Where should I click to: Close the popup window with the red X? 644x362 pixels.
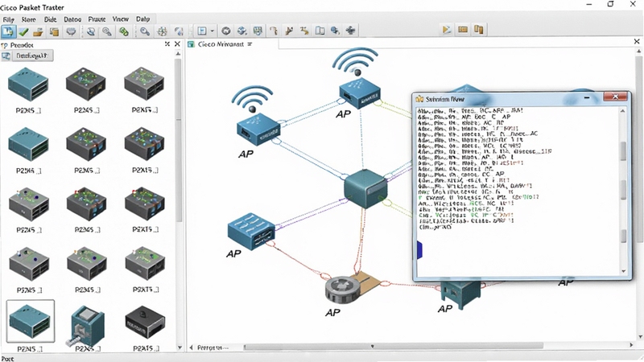(x=615, y=97)
